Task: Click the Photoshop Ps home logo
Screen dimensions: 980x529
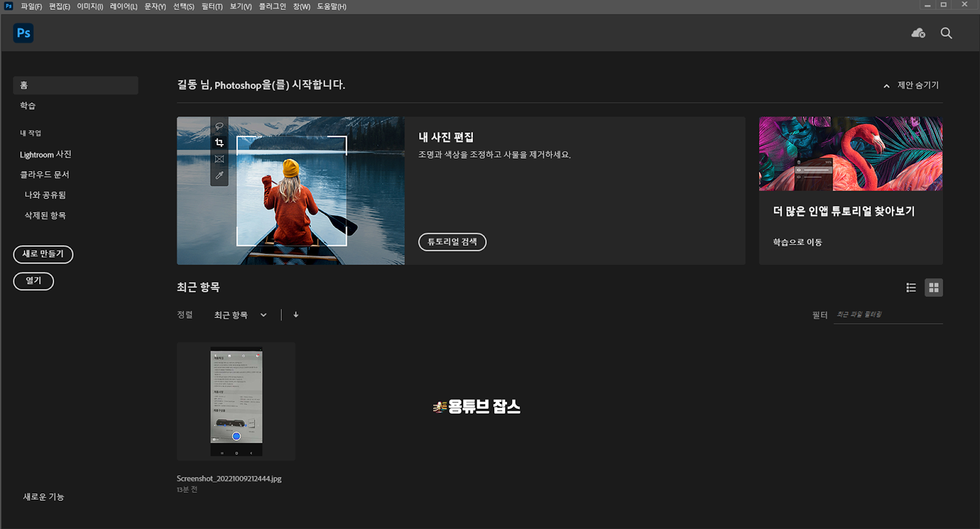Action: [23, 33]
